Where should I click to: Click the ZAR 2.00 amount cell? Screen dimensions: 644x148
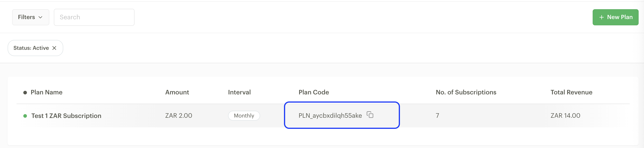(178, 116)
